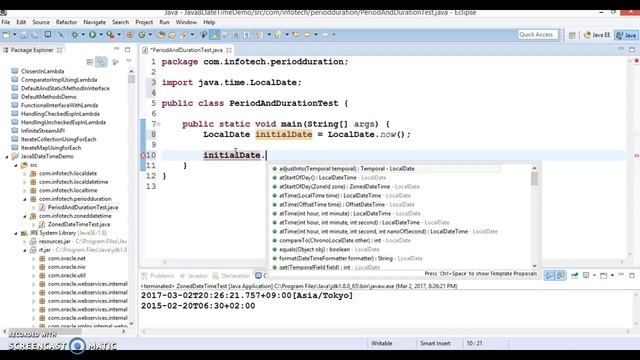Open the Source menu

pyautogui.click(x=41, y=22)
